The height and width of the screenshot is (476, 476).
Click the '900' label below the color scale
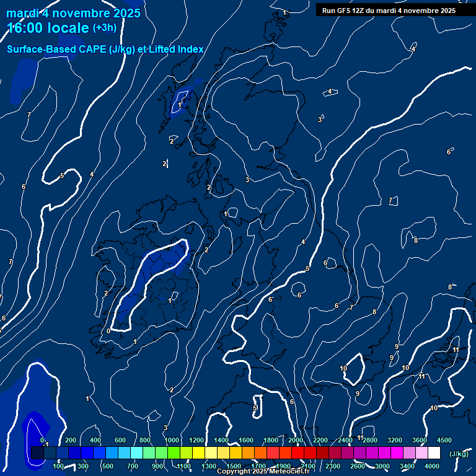157,466
